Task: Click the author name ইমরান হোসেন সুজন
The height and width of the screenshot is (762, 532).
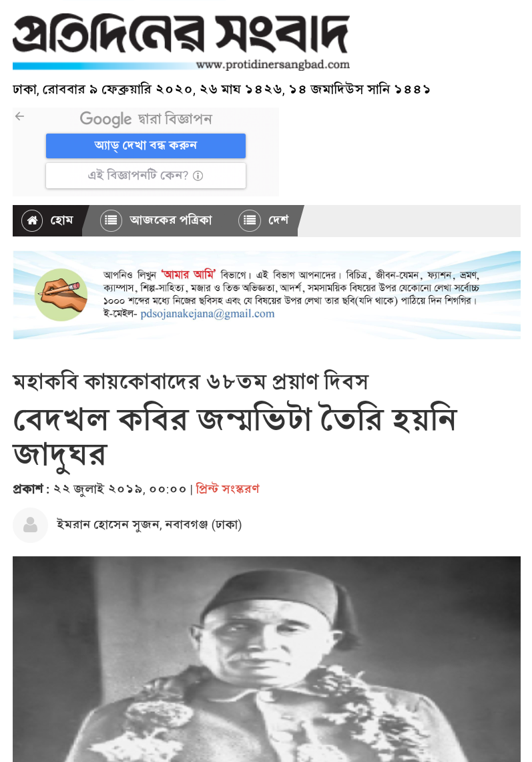Action: (109, 525)
